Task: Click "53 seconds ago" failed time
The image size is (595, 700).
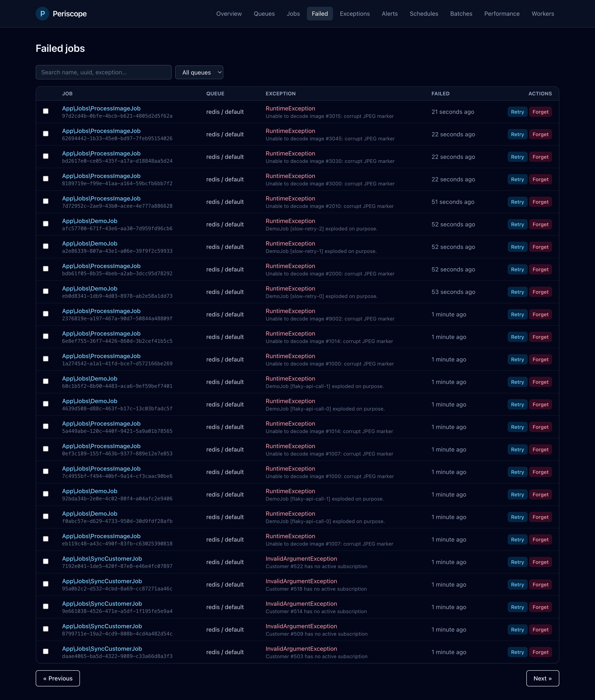Action: coord(453,292)
